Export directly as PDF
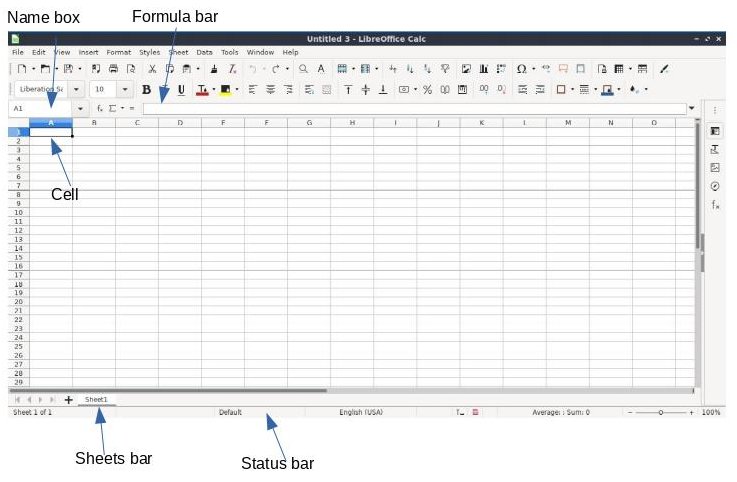The height and width of the screenshot is (482, 737). 96,69
